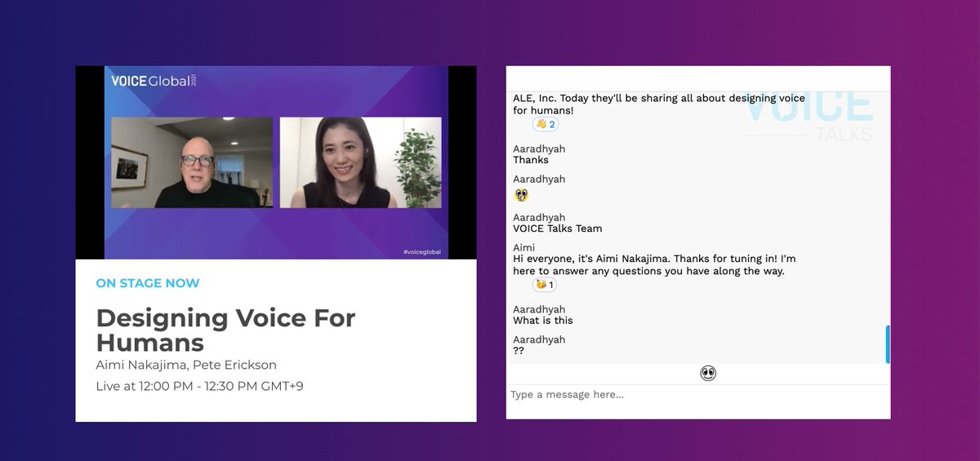Click the VOICE Global logo in video
The image size is (980, 461).
[x=154, y=81]
